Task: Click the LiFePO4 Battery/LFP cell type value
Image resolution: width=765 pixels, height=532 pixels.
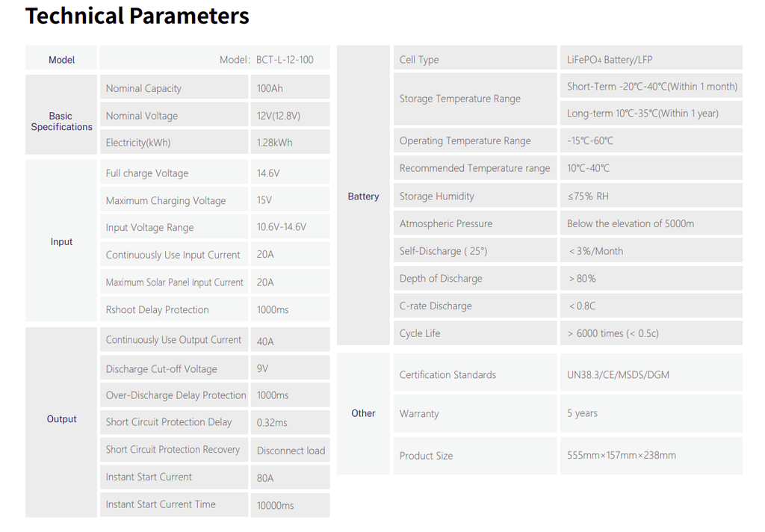Action: coord(610,60)
